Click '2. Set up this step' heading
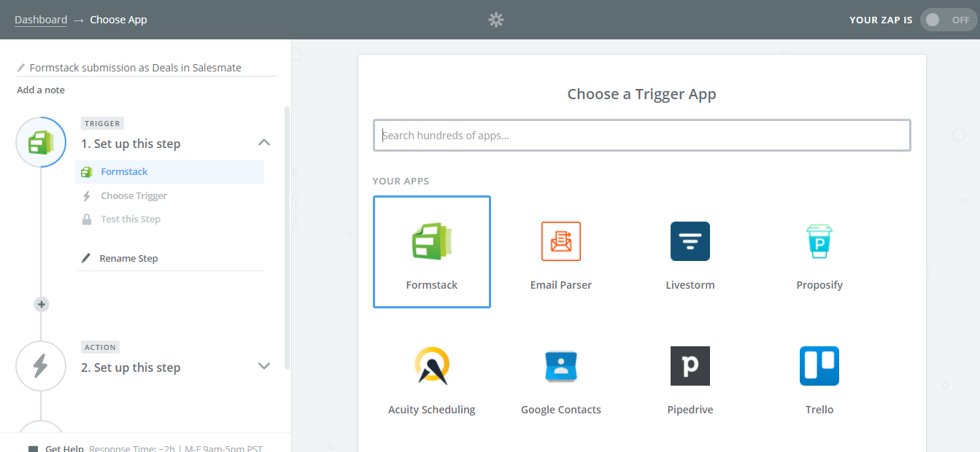Screen dimensions: 980x452 click(x=131, y=368)
